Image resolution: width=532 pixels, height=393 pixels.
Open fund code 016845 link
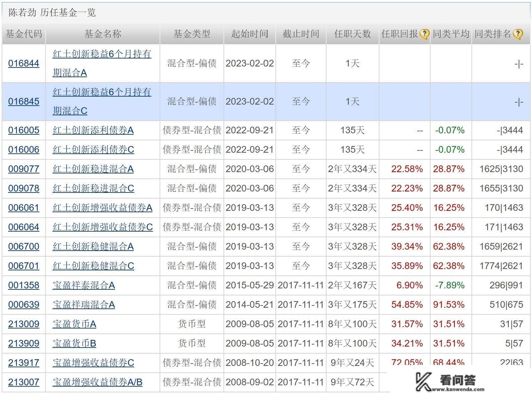click(24, 102)
